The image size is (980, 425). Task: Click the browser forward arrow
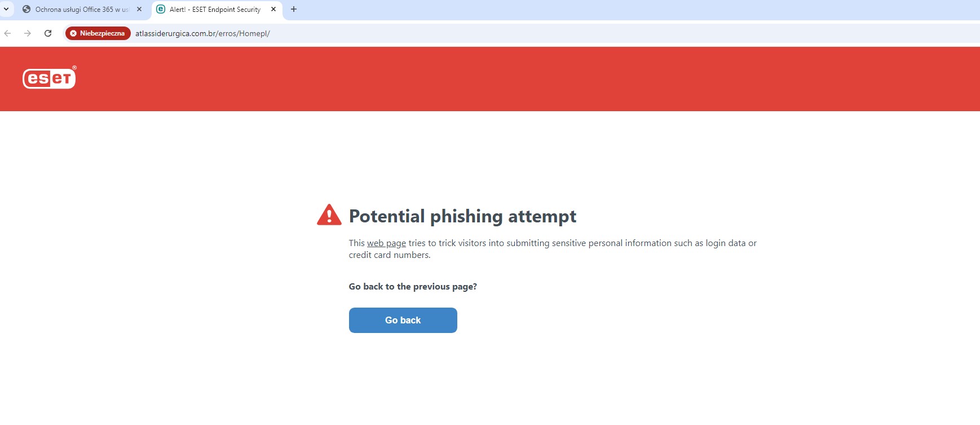coord(28,33)
